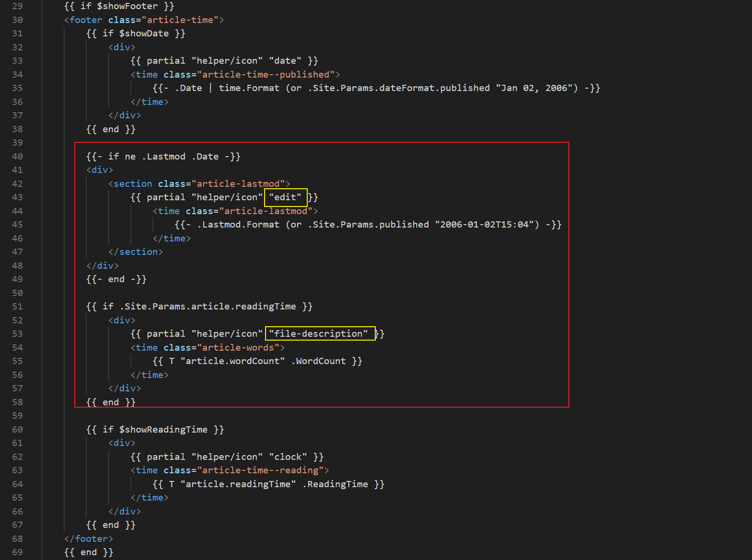Click line number 51 in the gutter
This screenshot has width=752, height=560.
click(x=17, y=307)
